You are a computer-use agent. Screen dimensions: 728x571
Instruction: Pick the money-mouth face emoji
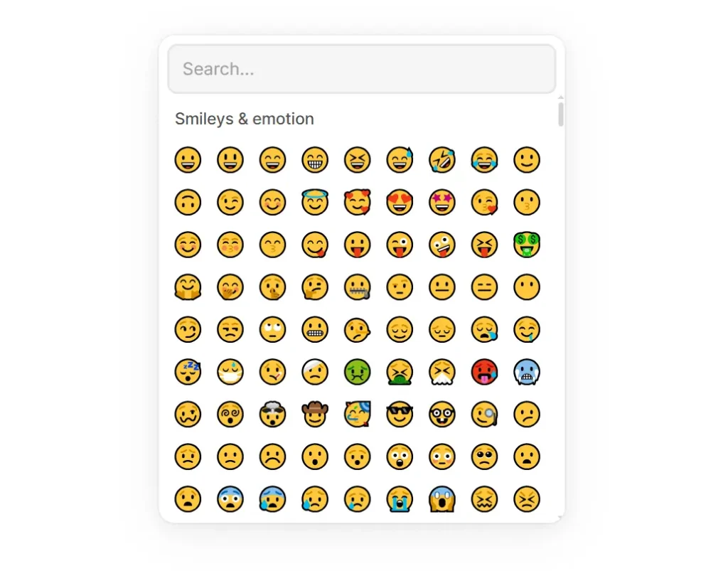(528, 245)
